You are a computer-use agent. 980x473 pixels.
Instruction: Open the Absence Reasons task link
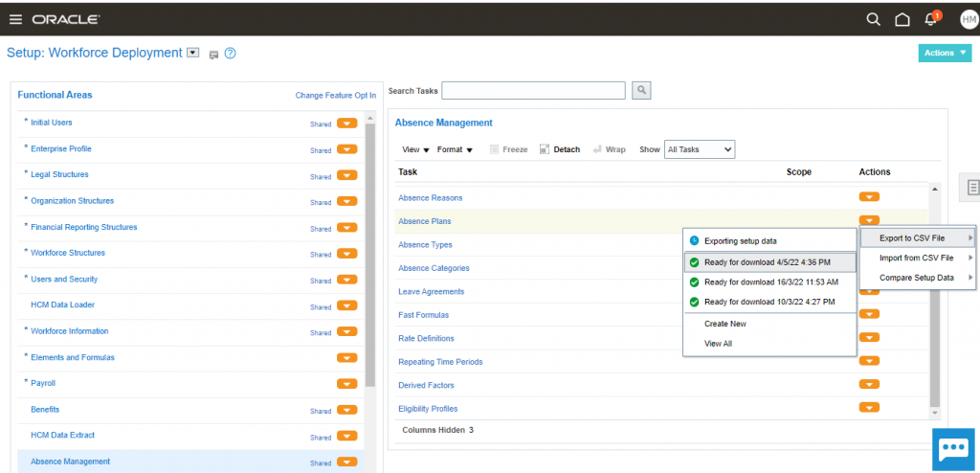pos(430,198)
